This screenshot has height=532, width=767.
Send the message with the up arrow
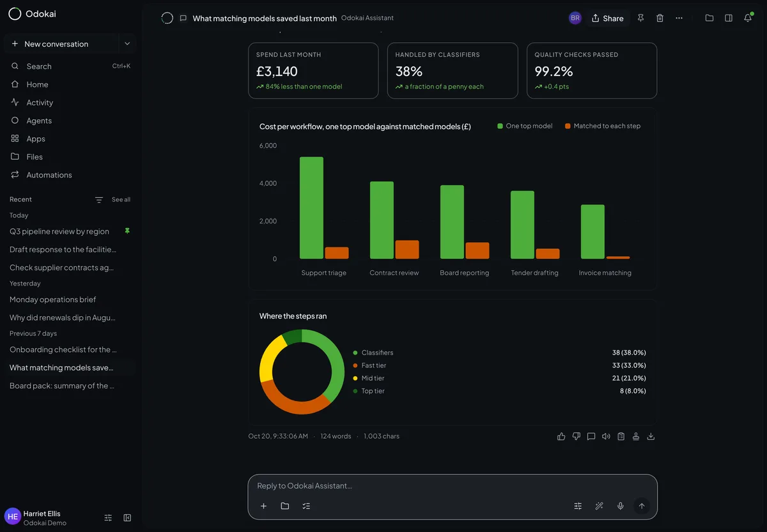pos(642,506)
